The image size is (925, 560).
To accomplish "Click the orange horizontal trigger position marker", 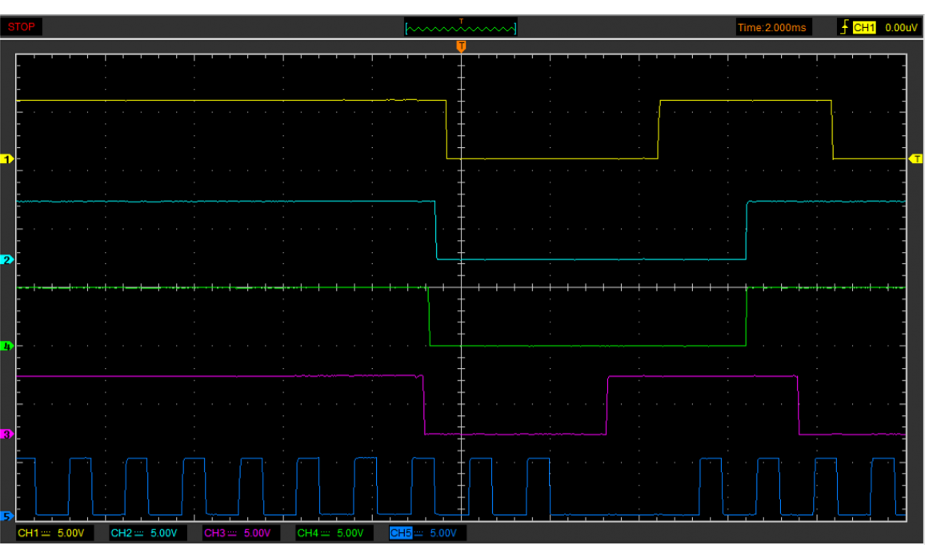I will [461, 47].
